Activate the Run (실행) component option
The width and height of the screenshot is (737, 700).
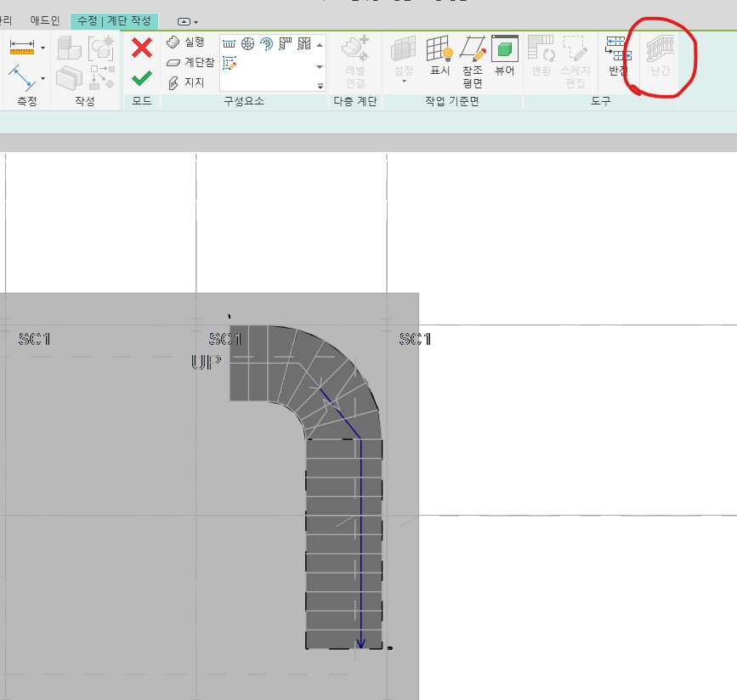[x=185, y=42]
